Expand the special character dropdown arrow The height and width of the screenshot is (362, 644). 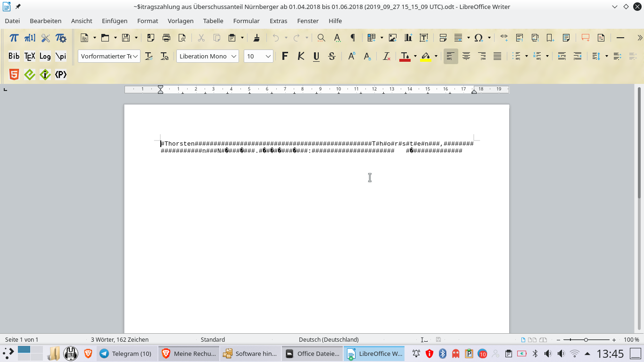coord(489,38)
